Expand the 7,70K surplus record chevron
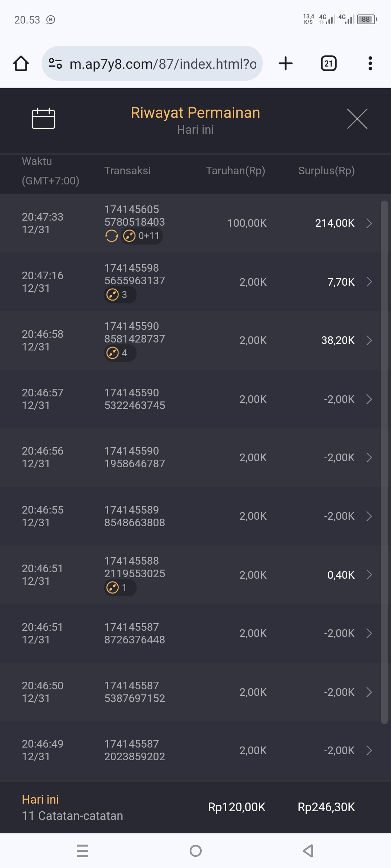The width and height of the screenshot is (391, 868). (x=369, y=282)
